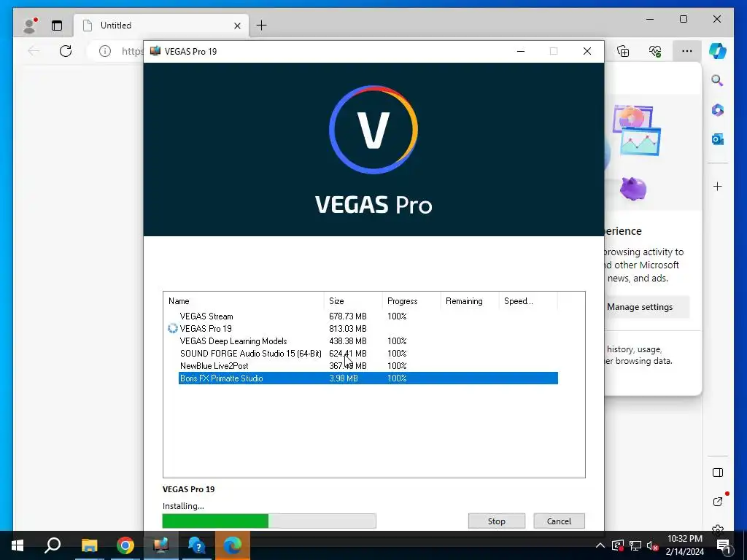
Task: Click the muted volume tray icon
Action: pyautogui.click(x=652, y=545)
